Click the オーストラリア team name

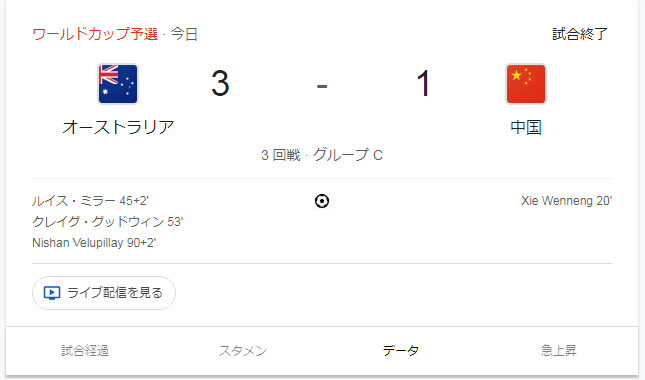pyautogui.click(x=118, y=127)
